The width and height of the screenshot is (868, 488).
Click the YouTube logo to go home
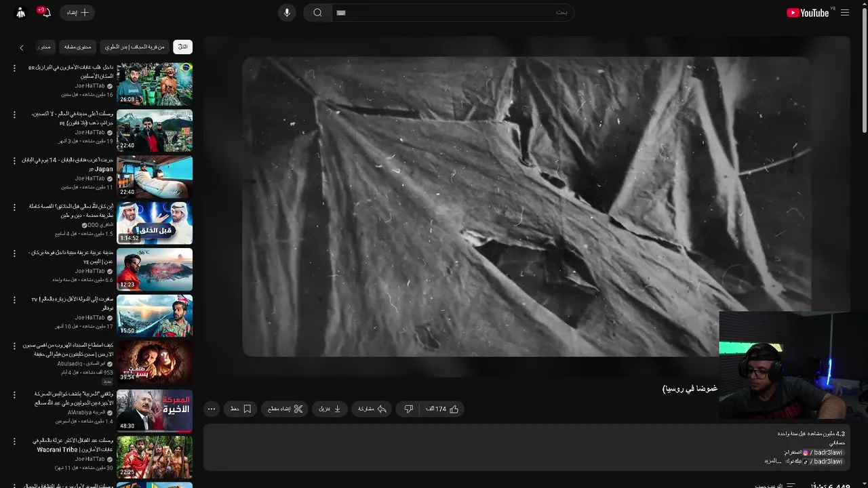(x=807, y=13)
